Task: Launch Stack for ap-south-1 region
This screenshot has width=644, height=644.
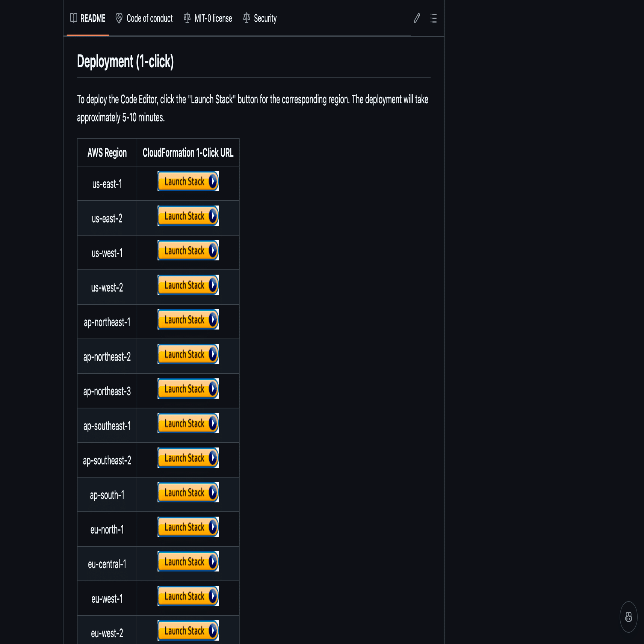Action: point(188,493)
